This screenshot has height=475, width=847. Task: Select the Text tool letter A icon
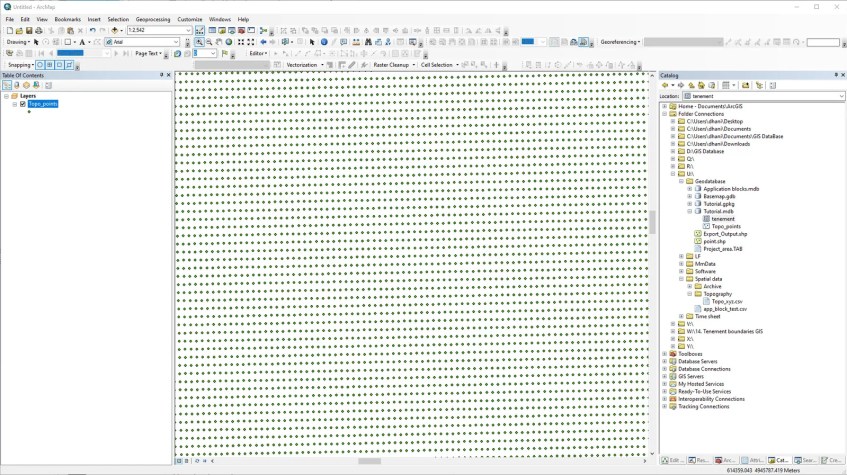coord(82,42)
